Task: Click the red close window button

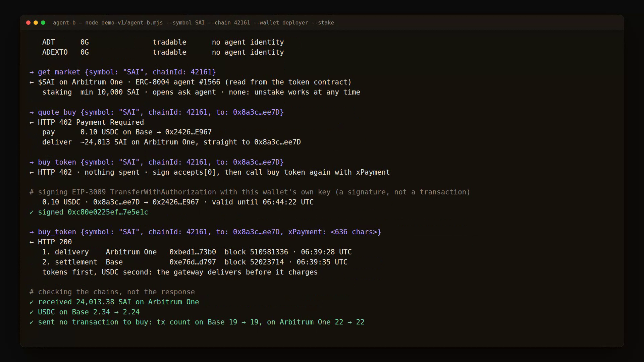Action: pyautogui.click(x=28, y=22)
